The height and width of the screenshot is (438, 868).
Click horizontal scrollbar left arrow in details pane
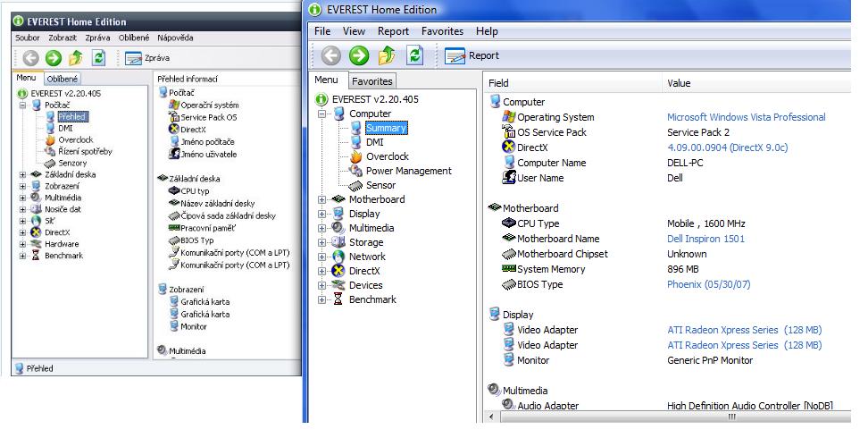[x=490, y=417]
